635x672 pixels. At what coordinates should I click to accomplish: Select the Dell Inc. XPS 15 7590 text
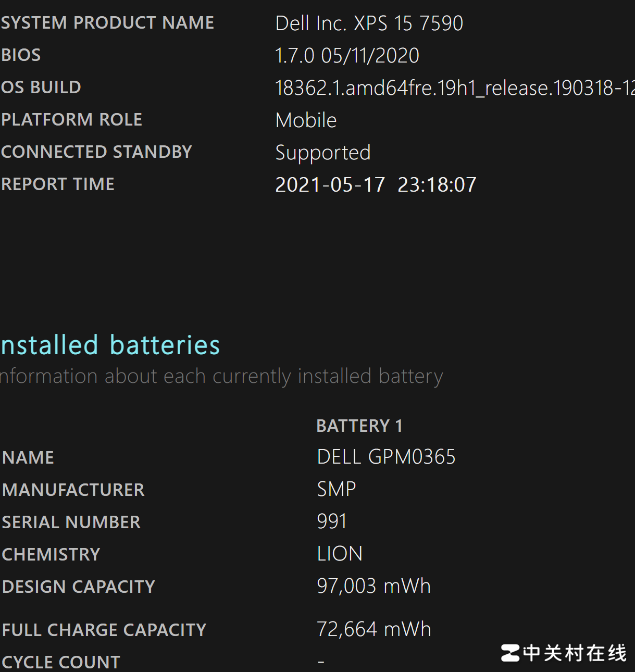[x=369, y=23]
